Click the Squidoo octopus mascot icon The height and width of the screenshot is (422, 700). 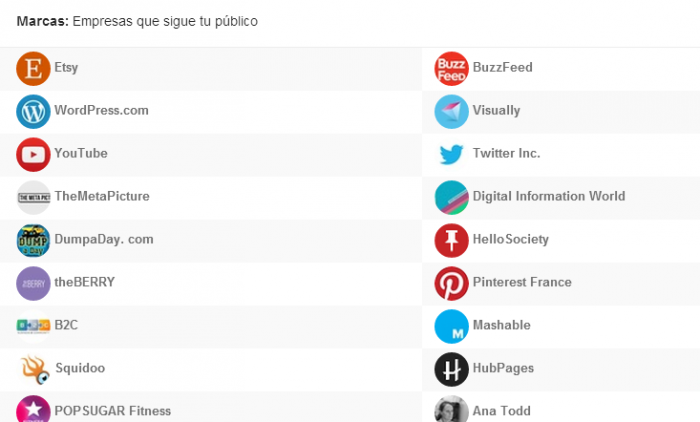point(33,369)
